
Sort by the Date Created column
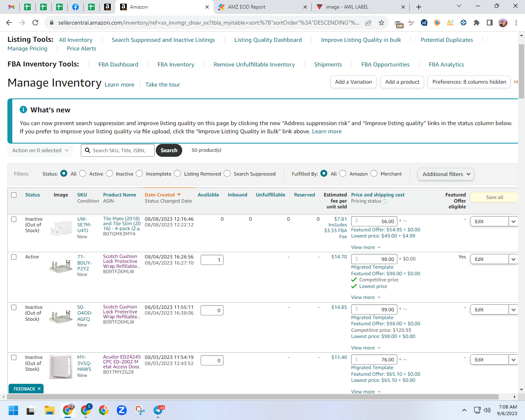click(162, 195)
